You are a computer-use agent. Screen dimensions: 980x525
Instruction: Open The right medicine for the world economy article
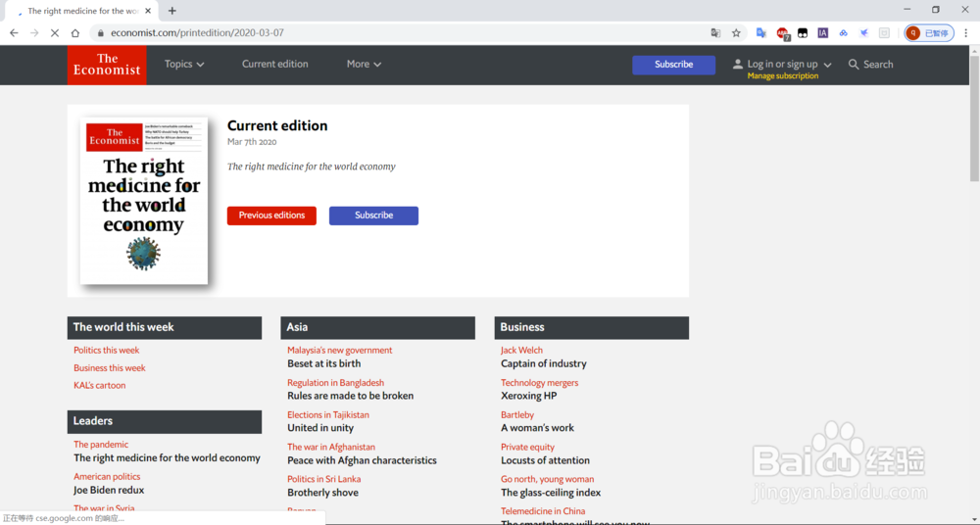pos(167,458)
